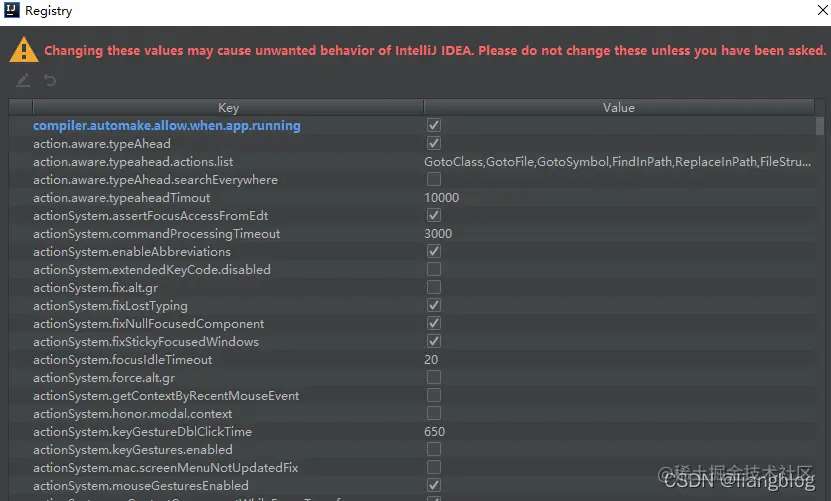Select the compiler.automake.allow.when.app.running key
831x501 pixels.
point(166,126)
